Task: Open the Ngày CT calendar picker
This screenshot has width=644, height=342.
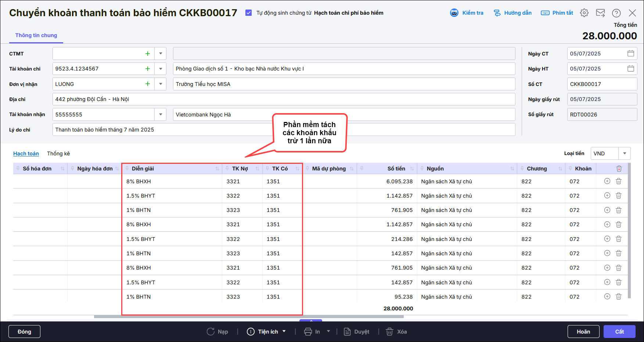Action: pyautogui.click(x=631, y=53)
